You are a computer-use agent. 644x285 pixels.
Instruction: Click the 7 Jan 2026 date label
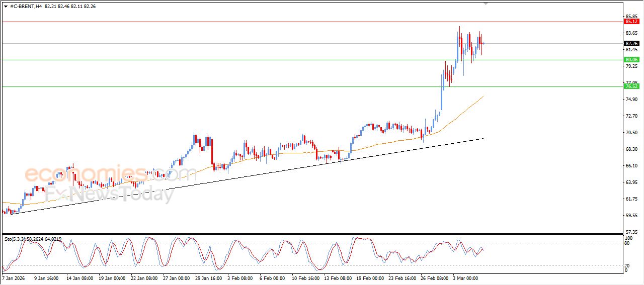[15, 277]
